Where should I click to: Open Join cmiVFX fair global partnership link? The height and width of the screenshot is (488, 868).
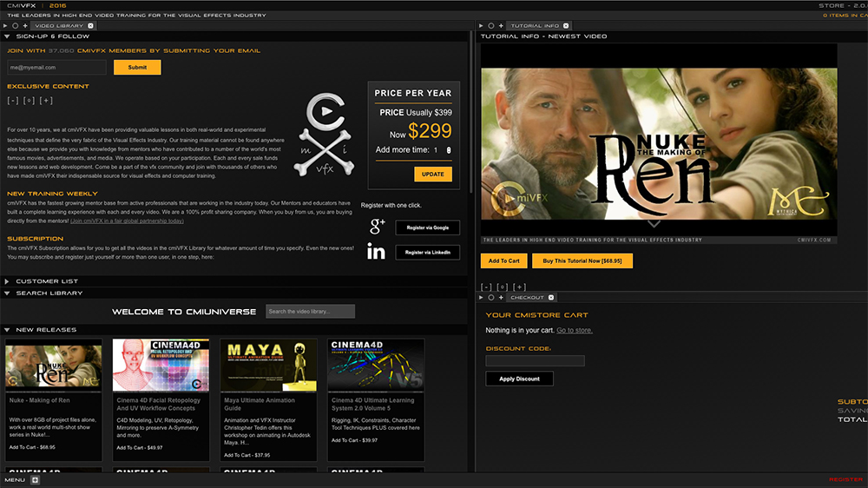point(127,221)
